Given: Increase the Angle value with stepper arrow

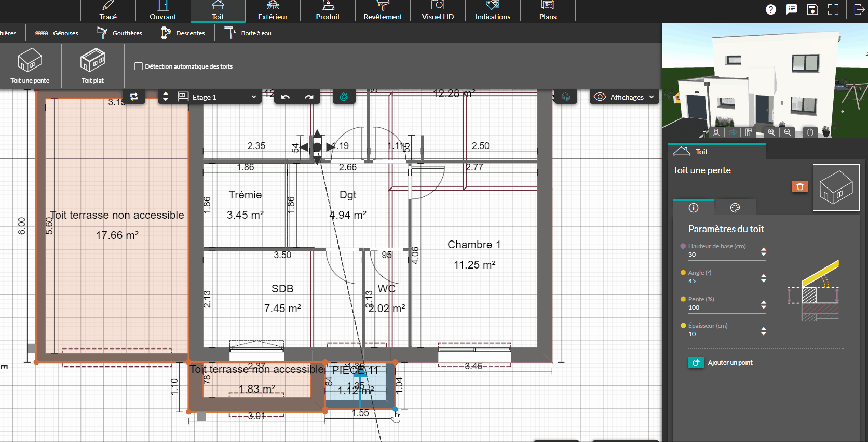Looking at the screenshot, I should tap(763, 276).
